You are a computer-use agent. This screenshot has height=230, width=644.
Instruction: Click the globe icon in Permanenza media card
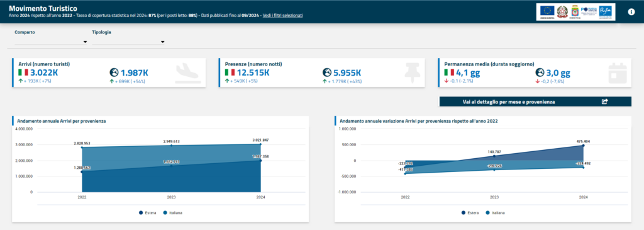click(540, 73)
